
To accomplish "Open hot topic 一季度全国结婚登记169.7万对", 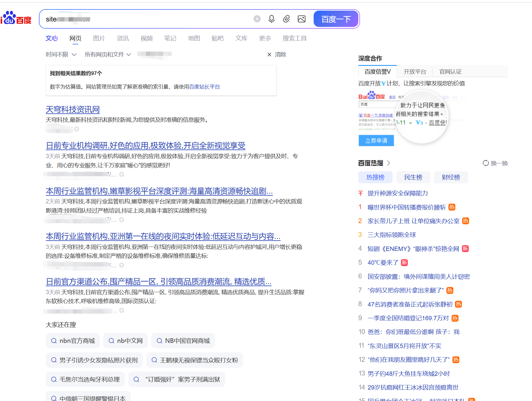I will coord(408,318).
